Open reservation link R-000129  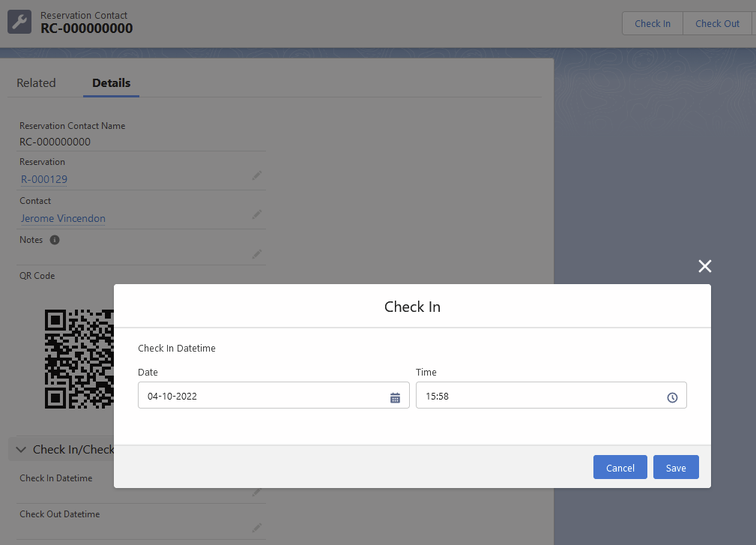click(x=44, y=179)
